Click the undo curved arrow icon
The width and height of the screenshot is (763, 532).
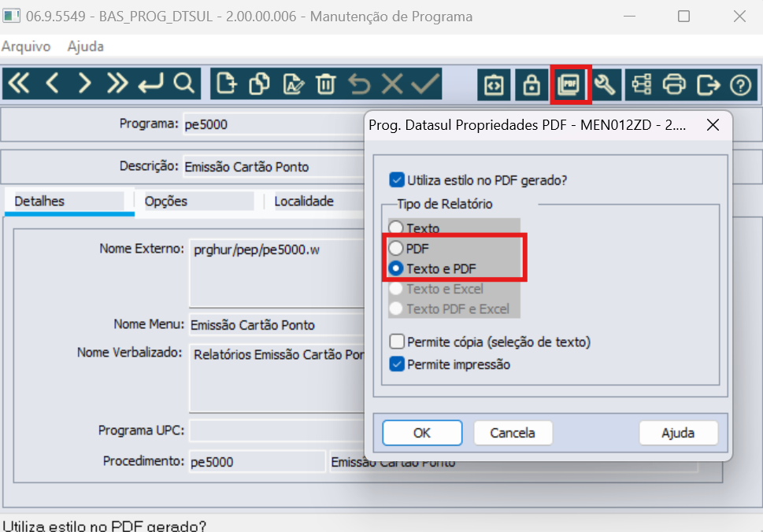point(359,83)
